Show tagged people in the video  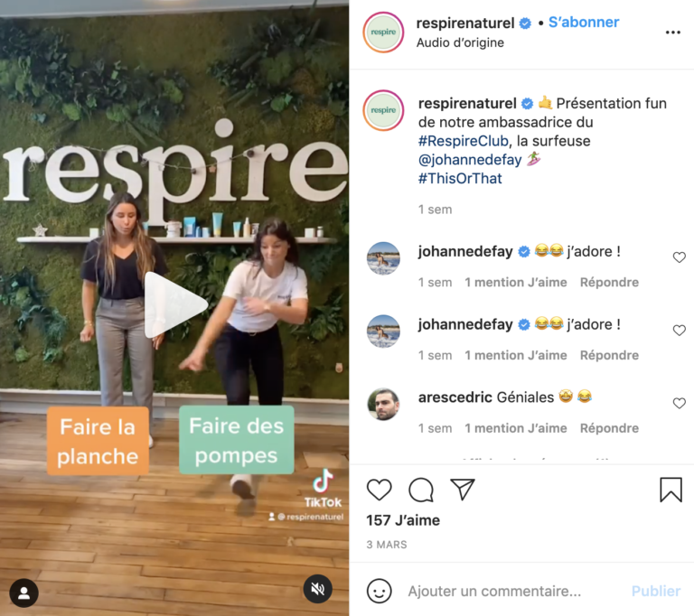[23, 593]
